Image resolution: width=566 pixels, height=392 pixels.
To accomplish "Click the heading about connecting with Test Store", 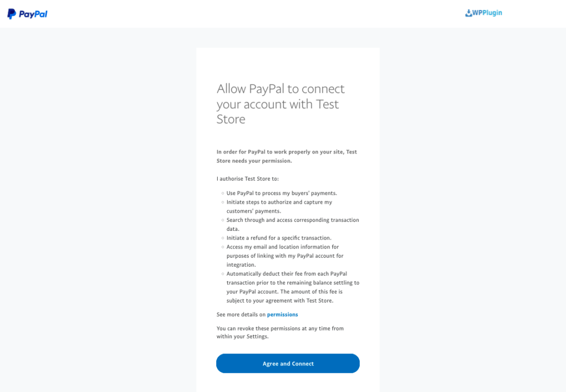I will 280,104.
